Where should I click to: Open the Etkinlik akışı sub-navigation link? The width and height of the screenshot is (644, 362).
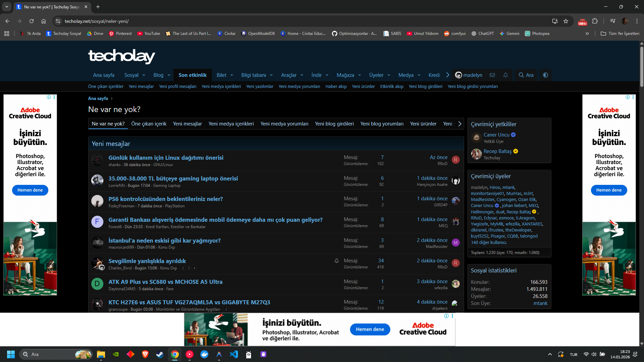coord(392,87)
